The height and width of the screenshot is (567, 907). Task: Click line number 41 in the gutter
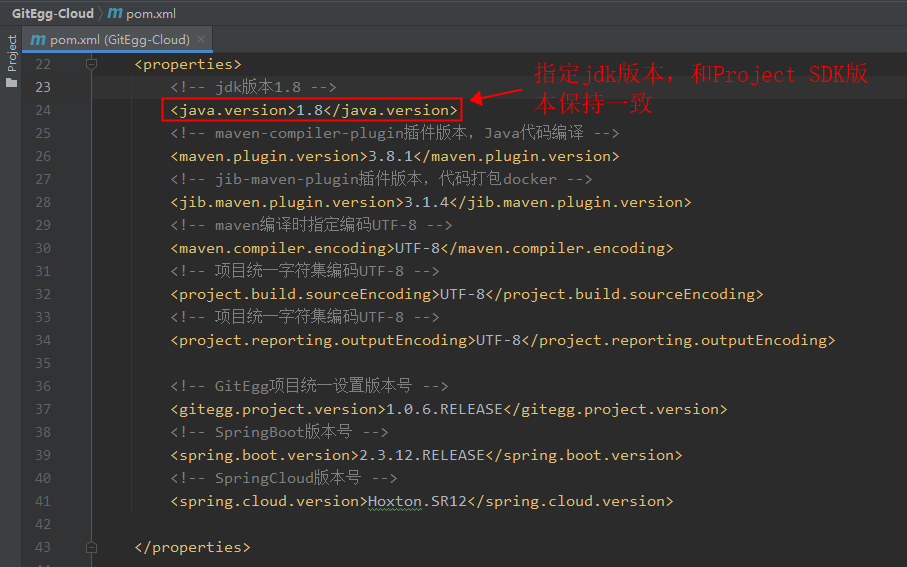(43, 501)
